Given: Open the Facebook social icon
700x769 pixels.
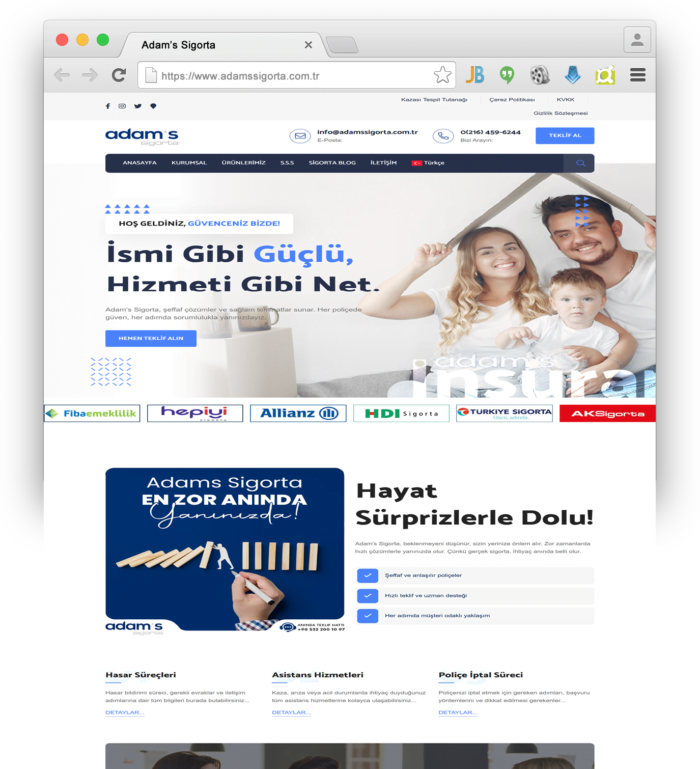Looking at the screenshot, I should (x=107, y=106).
